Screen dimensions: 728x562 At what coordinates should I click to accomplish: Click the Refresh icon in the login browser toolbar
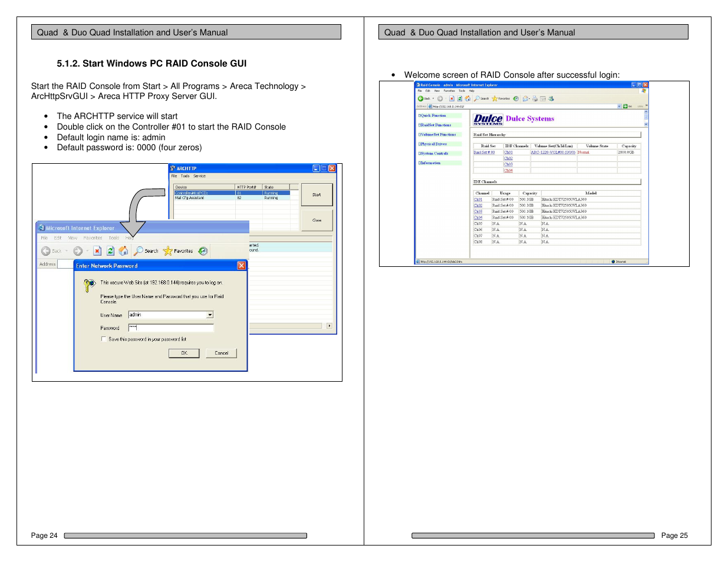[x=110, y=251]
